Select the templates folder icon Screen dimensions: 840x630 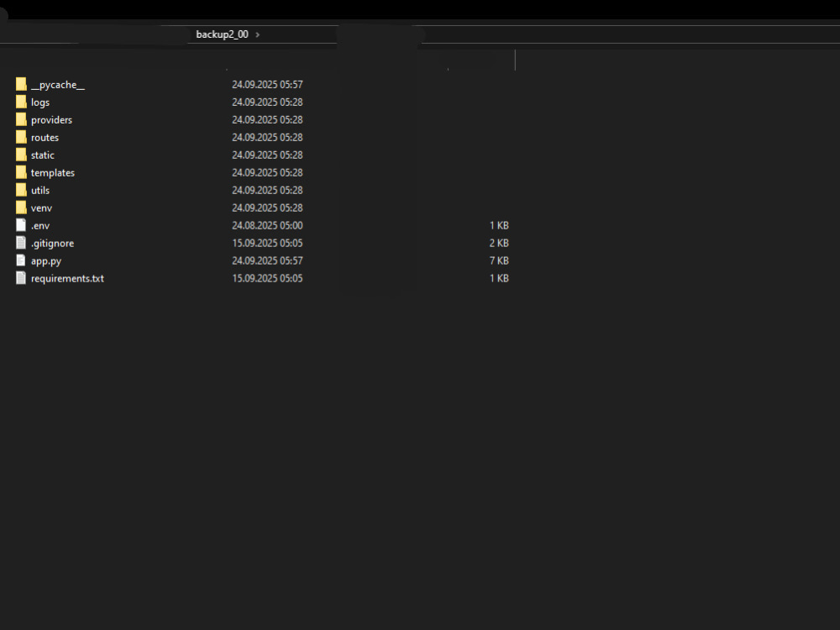pyautogui.click(x=21, y=172)
